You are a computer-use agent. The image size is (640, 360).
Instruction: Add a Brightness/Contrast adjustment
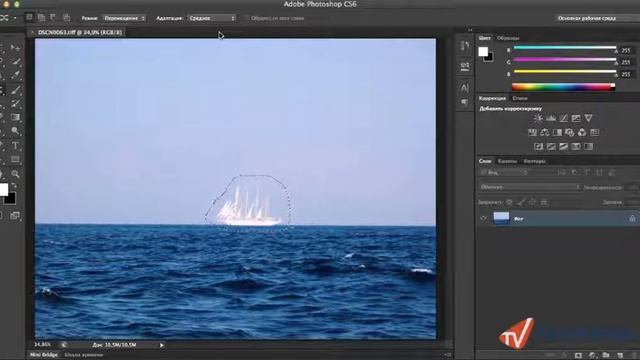(538, 118)
